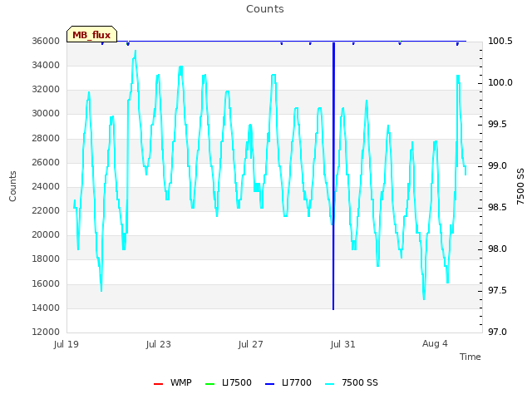This screenshot has width=532, height=399.
Task: Click the Jul 31 x-axis label
Action: 342,344
